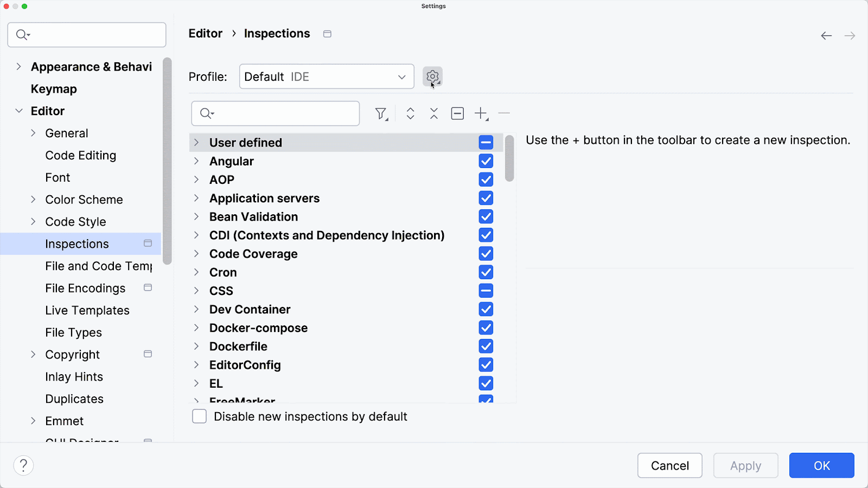Viewport: 868px width, 488px height.
Task: Open the Keymap settings page
Action: pyautogui.click(x=54, y=89)
